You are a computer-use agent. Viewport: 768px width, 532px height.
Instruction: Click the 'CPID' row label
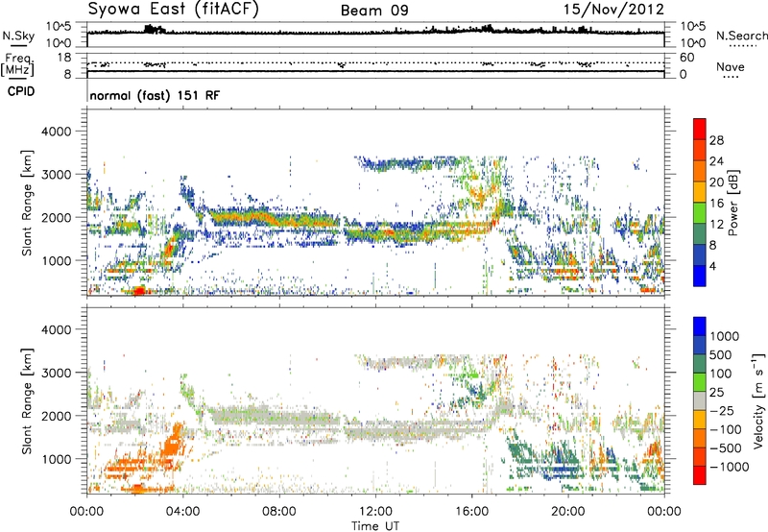[21, 91]
